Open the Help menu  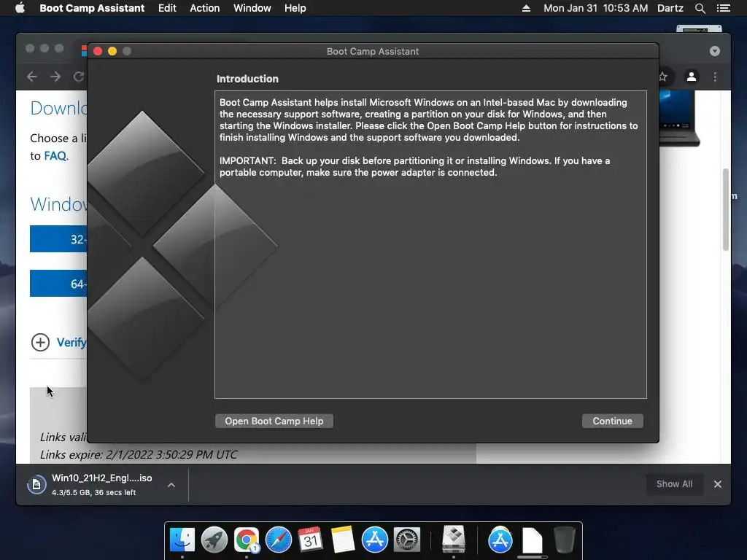tap(295, 8)
